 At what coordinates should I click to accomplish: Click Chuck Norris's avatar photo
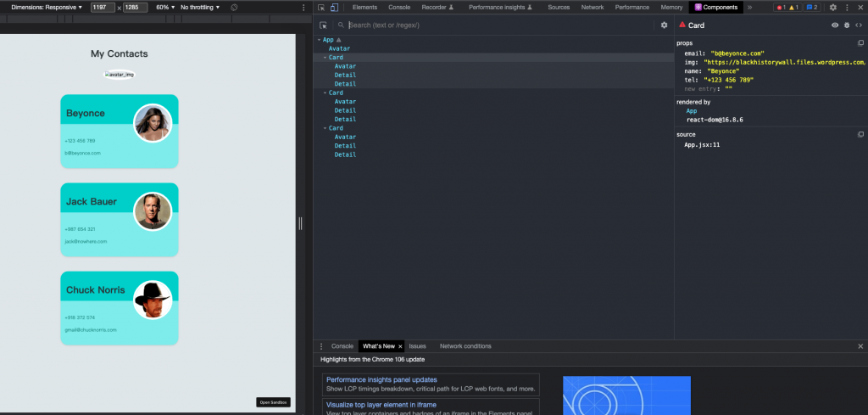[x=153, y=300]
